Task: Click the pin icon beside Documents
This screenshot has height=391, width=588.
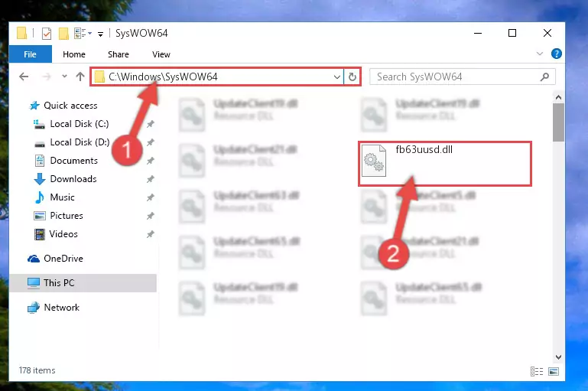Action: tap(150, 161)
